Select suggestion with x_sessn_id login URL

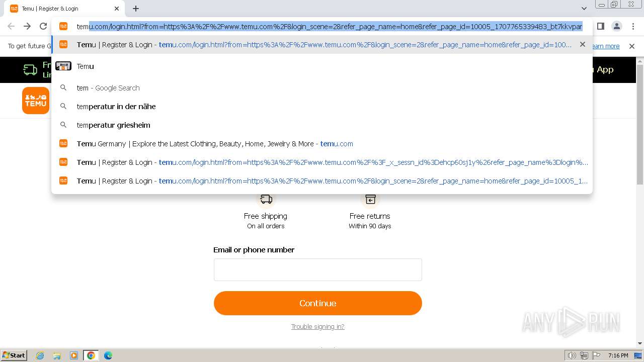(322, 162)
